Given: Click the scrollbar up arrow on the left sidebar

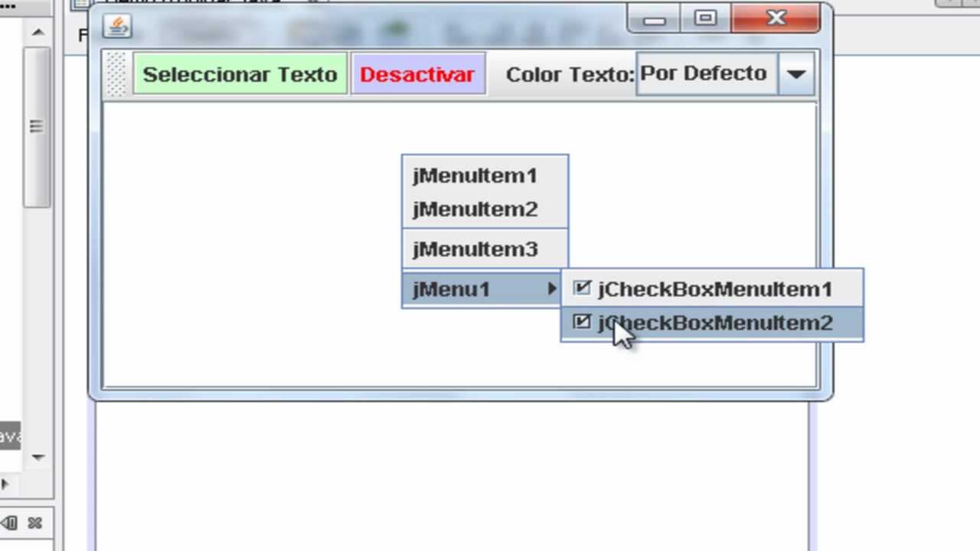Looking at the screenshot, I should [37, 32].
